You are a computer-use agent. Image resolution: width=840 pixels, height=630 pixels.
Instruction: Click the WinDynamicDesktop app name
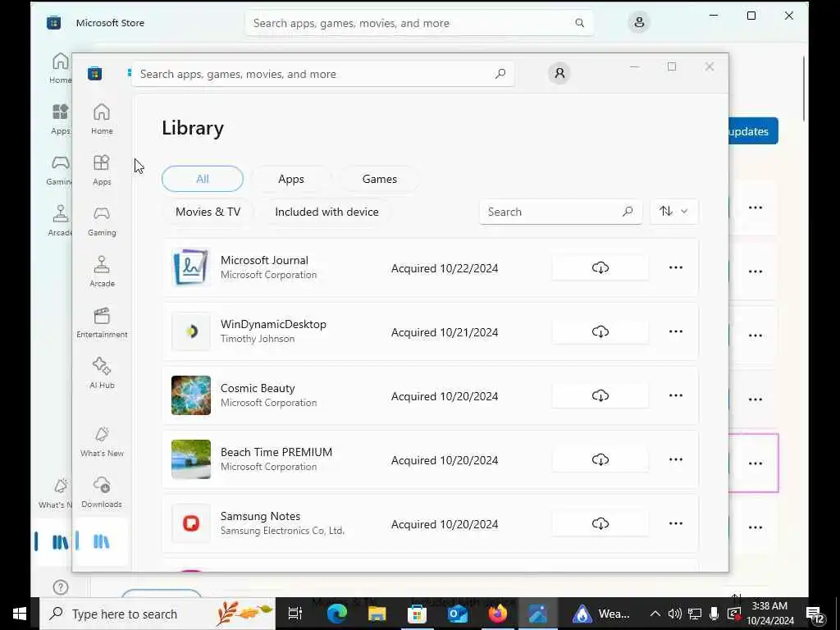click(273, 324)
